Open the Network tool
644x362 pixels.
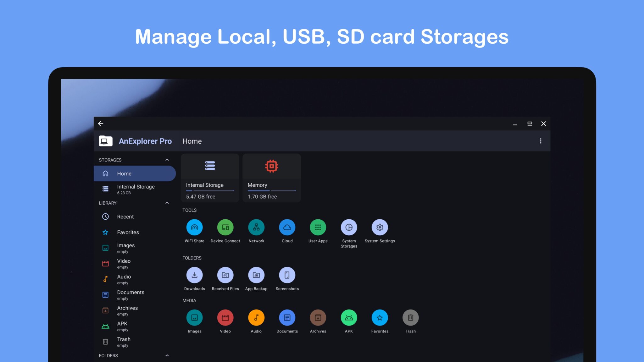click(x=256, y=227)
